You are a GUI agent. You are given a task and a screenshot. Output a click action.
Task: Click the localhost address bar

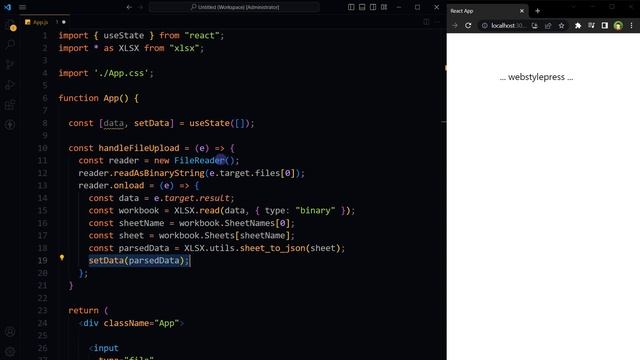point(507,26)
